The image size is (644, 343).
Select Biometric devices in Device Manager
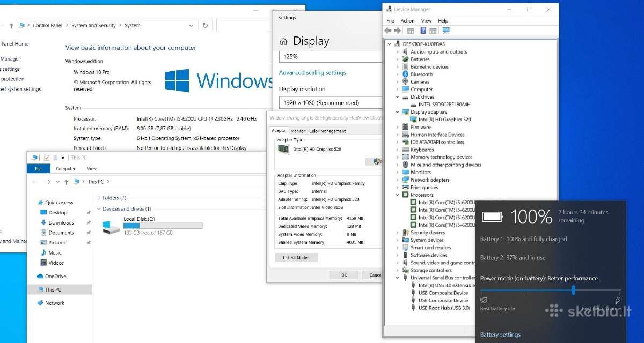pos(429,67)
